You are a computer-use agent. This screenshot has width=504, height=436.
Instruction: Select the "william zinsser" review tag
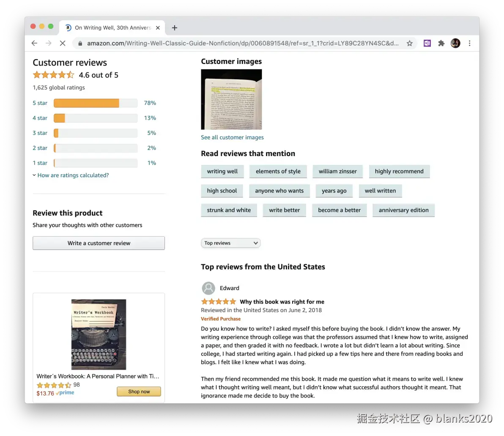(x=337, y=171)
